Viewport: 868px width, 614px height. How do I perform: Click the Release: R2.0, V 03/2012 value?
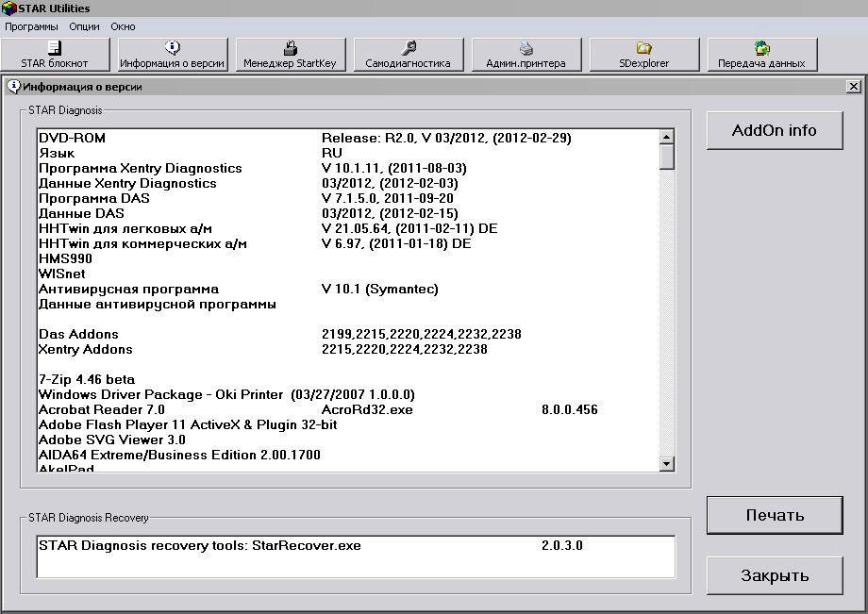click(x=446, y=139)
